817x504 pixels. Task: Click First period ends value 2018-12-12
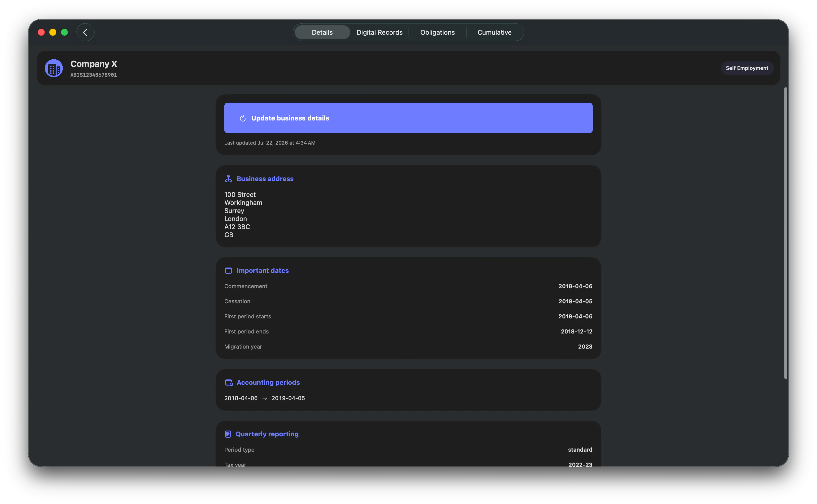pos(576,332)
